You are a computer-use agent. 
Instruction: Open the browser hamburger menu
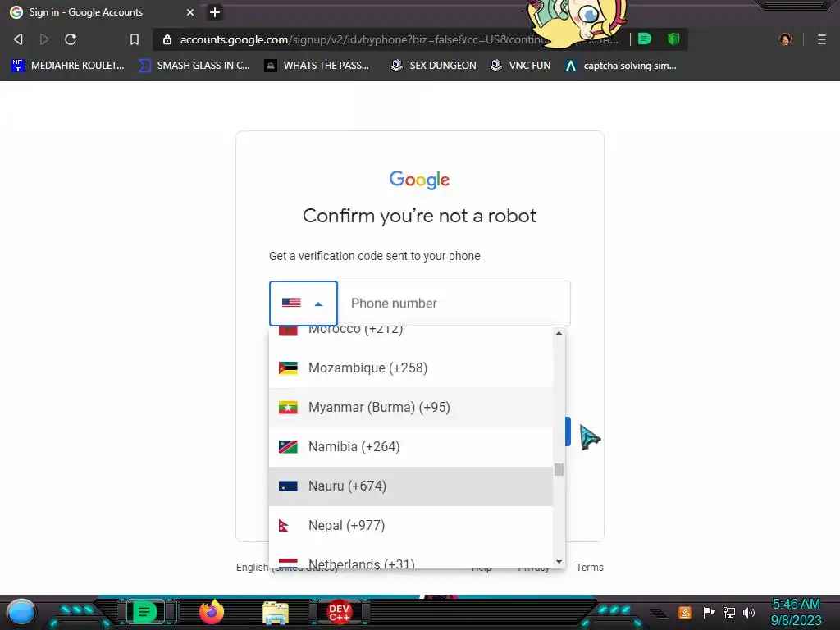tap(821, 39)
